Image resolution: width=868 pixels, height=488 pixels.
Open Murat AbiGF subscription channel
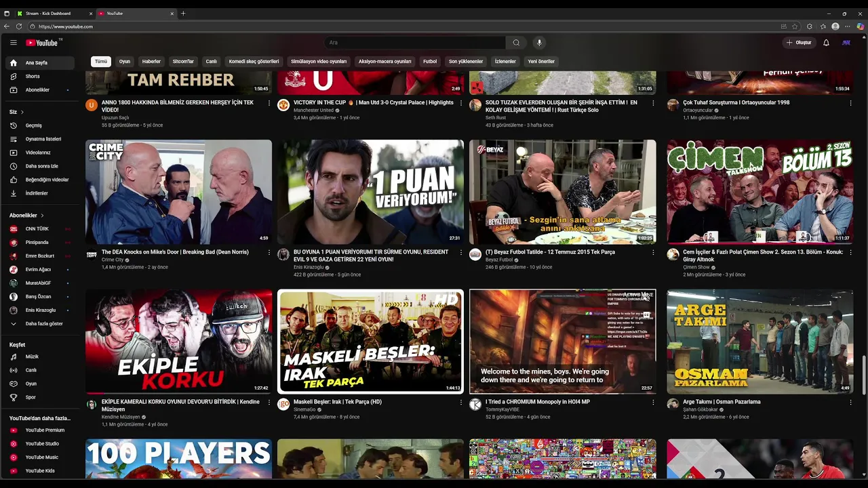pos(41,283)
